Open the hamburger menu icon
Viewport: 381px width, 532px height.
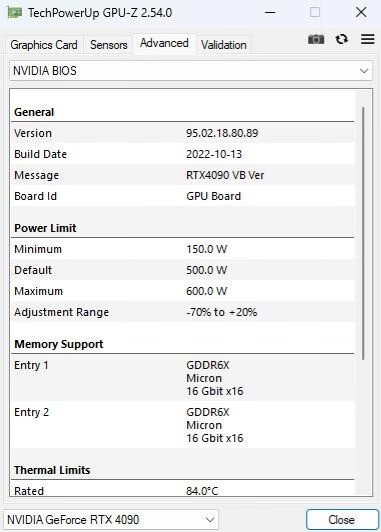tap(367, 39)
